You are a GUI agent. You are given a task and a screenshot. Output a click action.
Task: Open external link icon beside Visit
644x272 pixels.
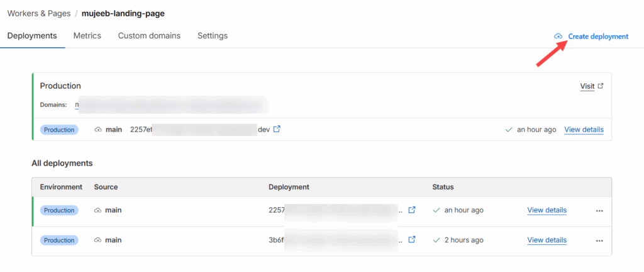coord(601,86)
